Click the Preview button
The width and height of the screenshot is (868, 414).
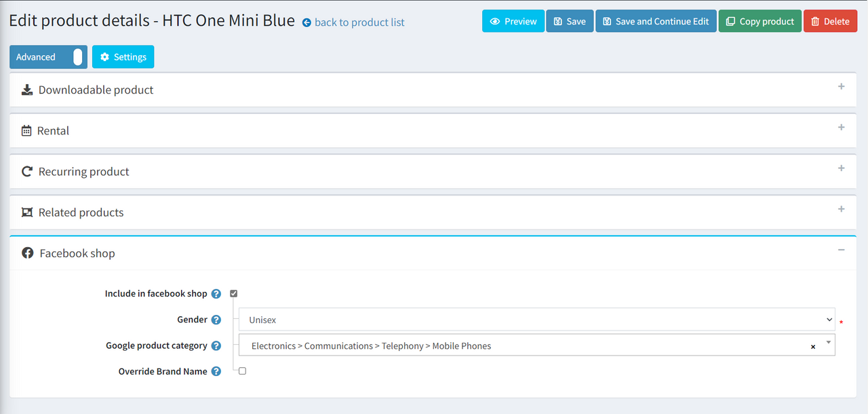click(513, 21)
